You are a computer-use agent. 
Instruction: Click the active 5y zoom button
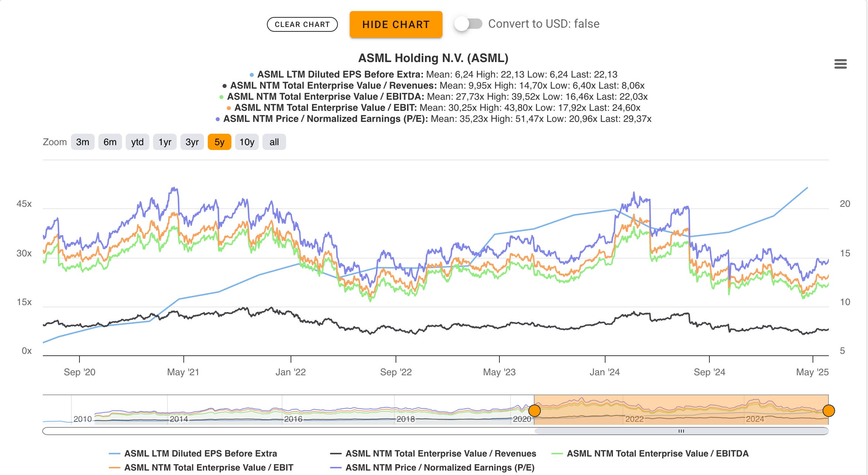pos(219,142)
